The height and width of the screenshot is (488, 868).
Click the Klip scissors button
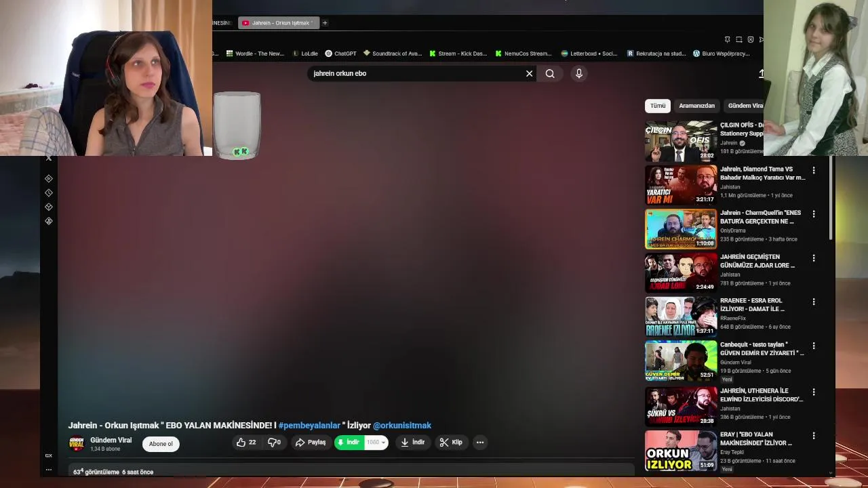451,443
